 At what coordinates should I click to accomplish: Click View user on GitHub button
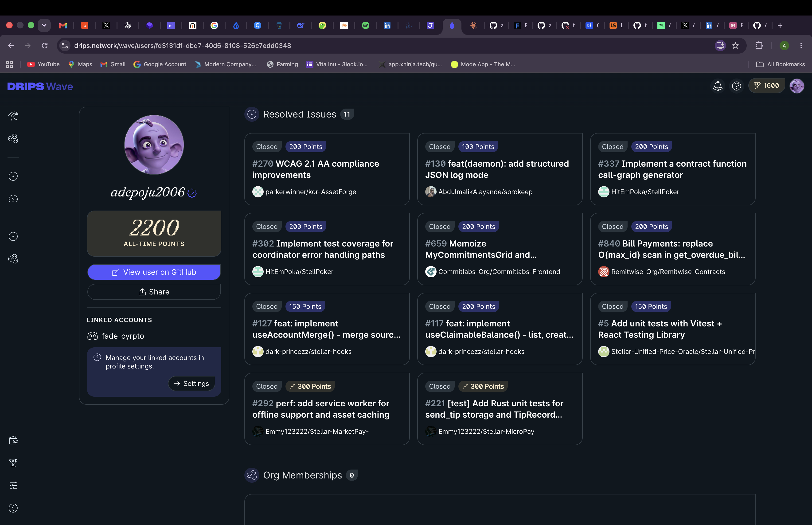154,272
